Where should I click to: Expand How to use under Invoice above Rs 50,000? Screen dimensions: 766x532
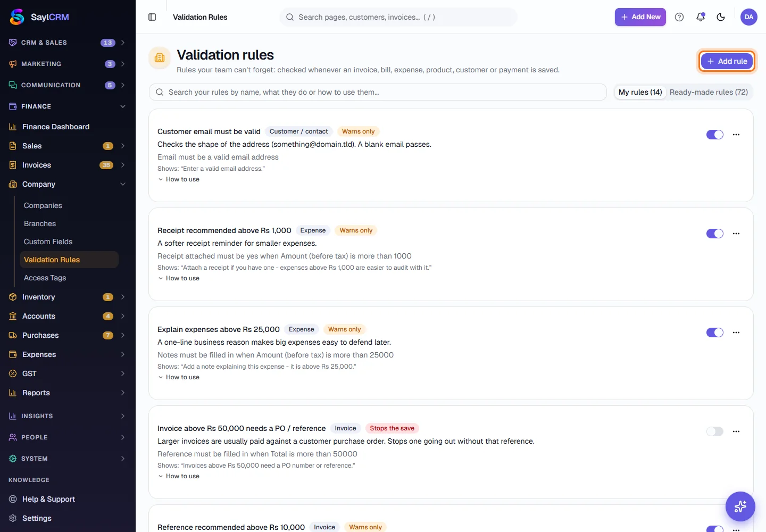[179, 476]
